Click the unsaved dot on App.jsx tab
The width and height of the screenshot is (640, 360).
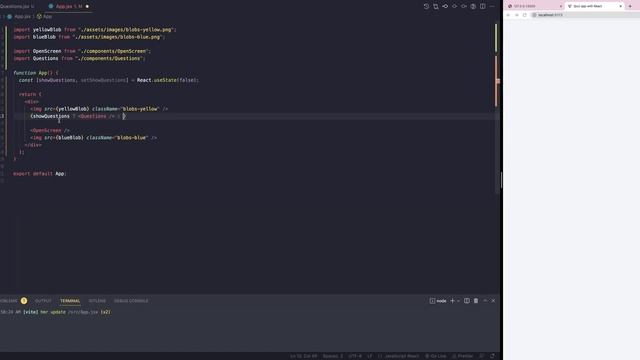click(x=87, y=7)
